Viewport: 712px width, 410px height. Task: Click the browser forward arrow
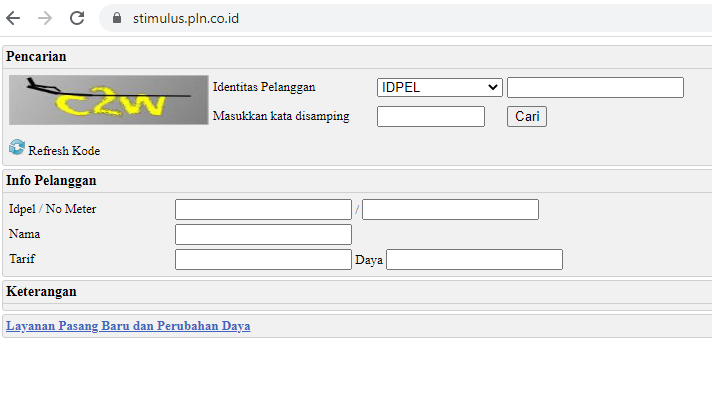tap(45, 18)
